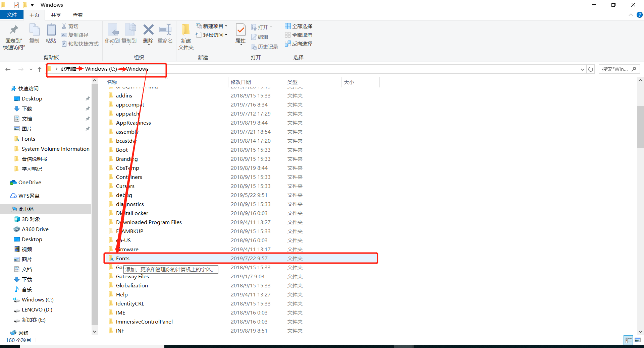Sort by the Size (大小) column header

[x=349, y=82]
